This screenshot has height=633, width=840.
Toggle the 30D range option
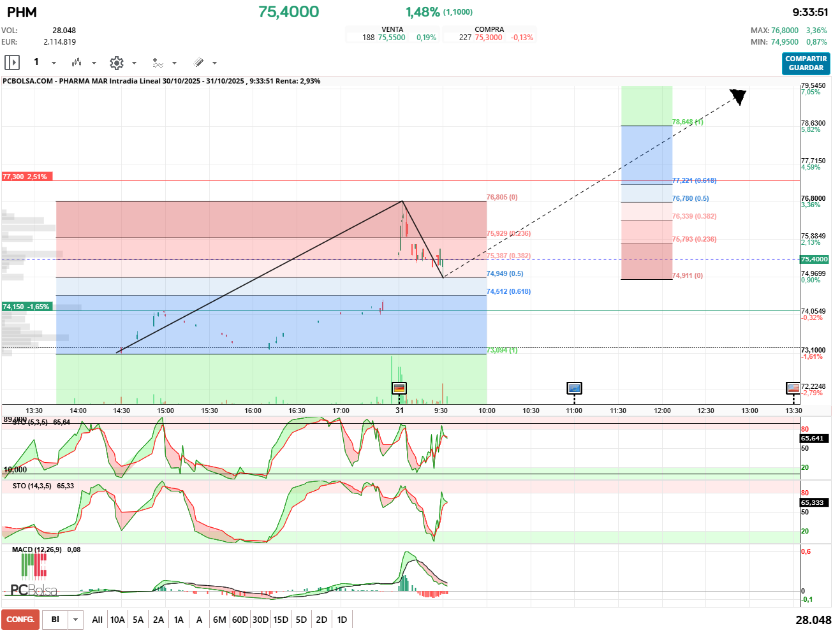pyautogui.click(x=260, y=619)
